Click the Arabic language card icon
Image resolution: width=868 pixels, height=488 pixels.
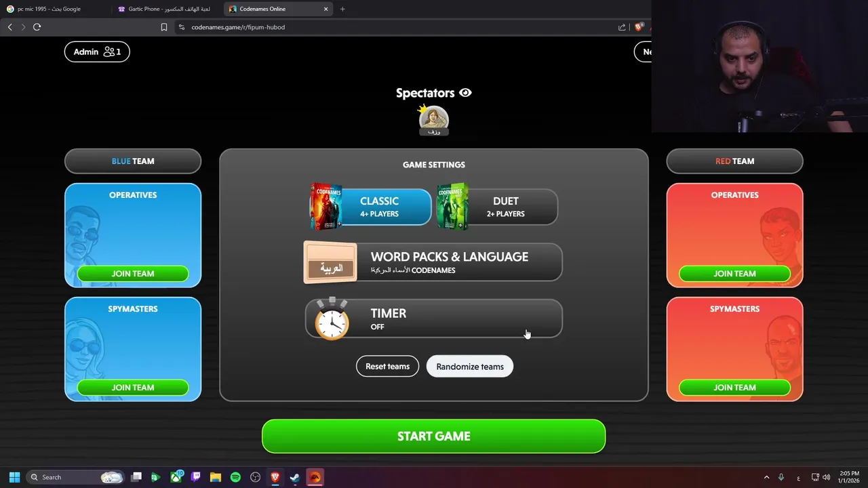tap(330, 262)
